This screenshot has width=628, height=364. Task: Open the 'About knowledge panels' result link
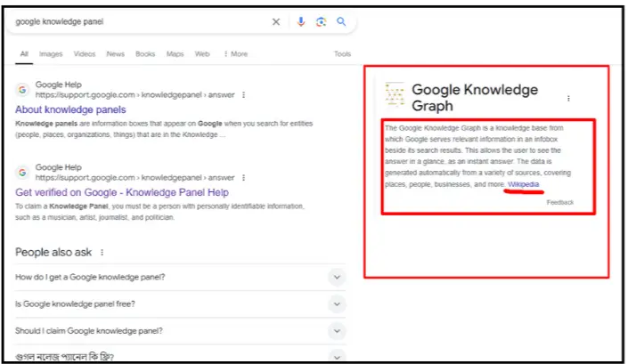coord(70,109)
